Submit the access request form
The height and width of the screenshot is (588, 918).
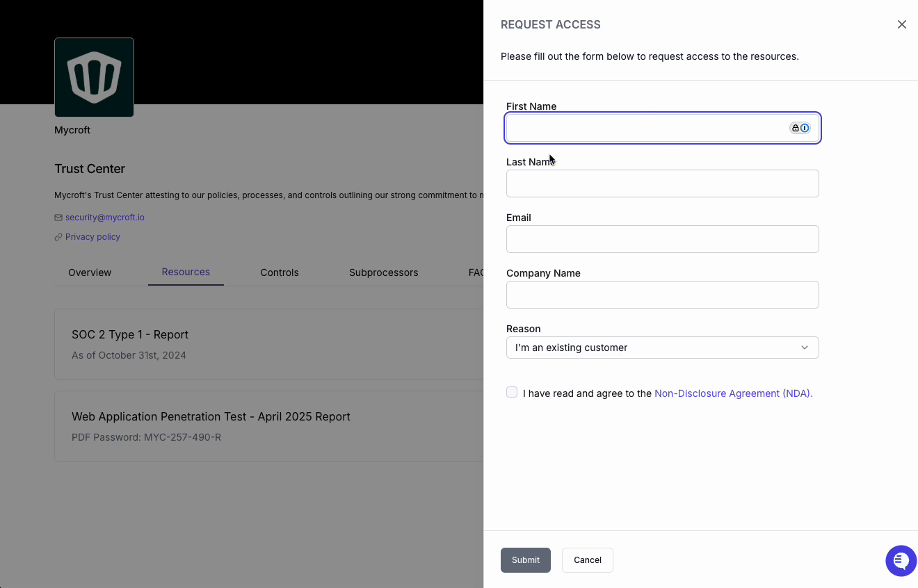click(x=526, y=560)
